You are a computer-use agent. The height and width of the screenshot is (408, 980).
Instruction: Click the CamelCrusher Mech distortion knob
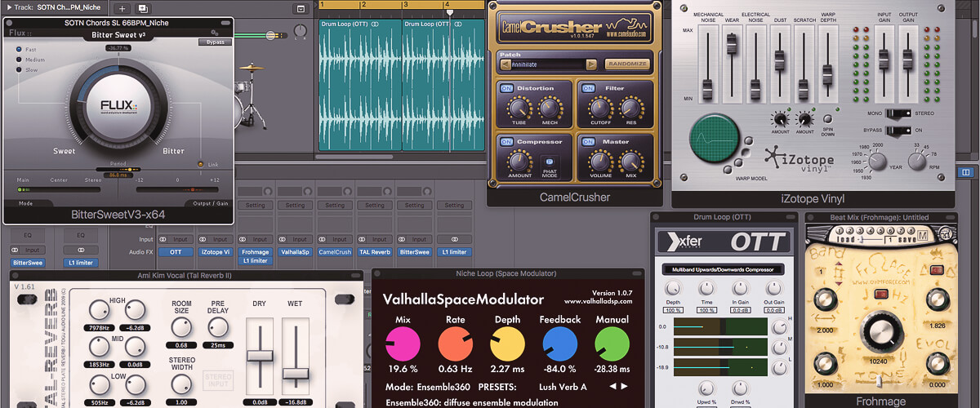pyautogui.click(x=548, y=107)
